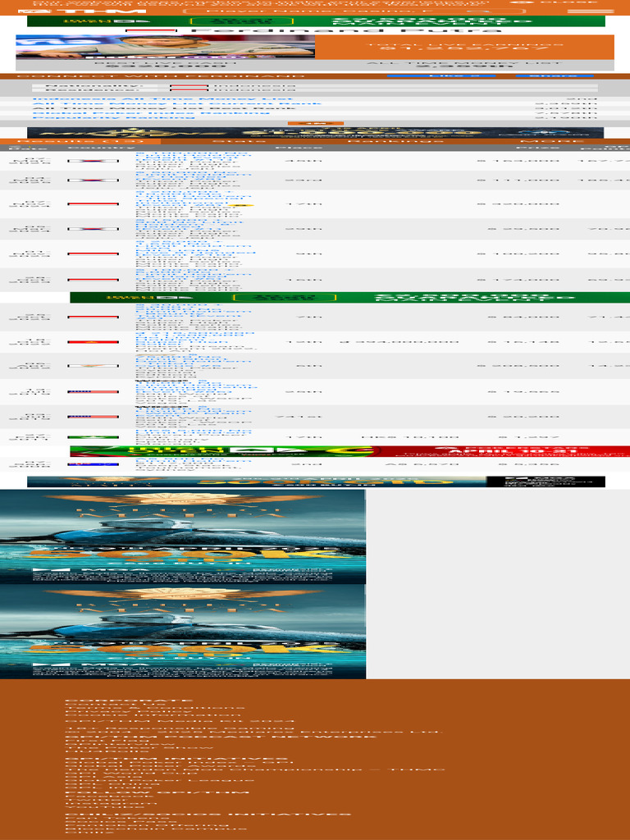Open the event link in the 741st place row
Screen dimensions: 630x840
point(194,411)
